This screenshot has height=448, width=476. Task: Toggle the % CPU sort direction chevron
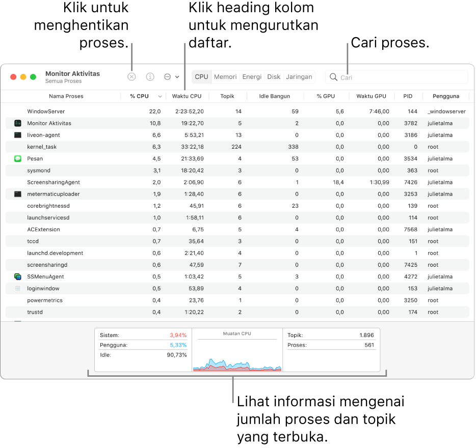[160, 96]
